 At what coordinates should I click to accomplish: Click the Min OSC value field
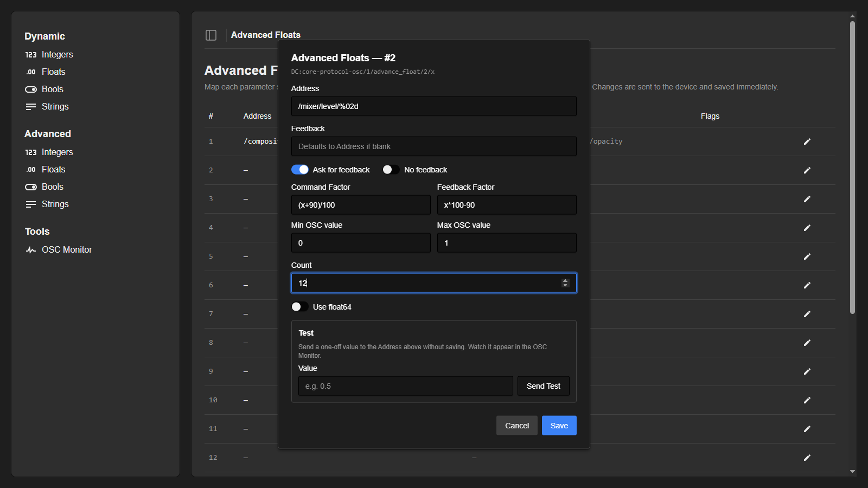click(361, 243)
